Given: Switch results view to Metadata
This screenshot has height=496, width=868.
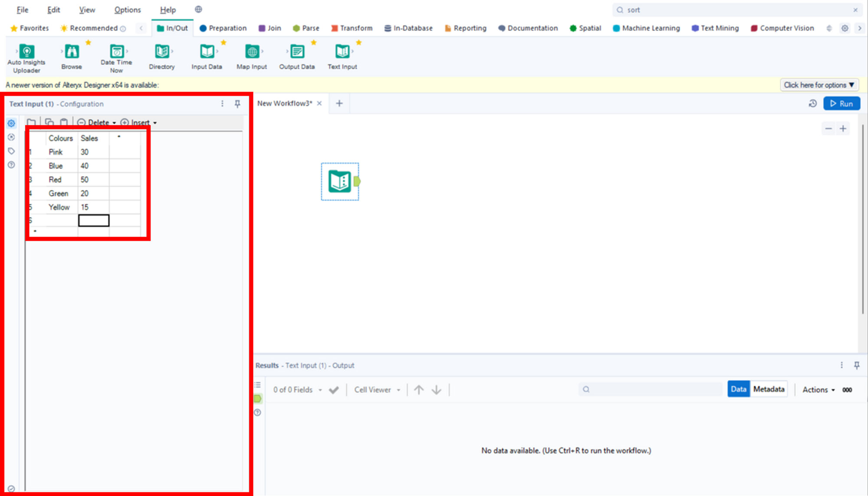Looking at the screenshot, I should coord(769,389).
